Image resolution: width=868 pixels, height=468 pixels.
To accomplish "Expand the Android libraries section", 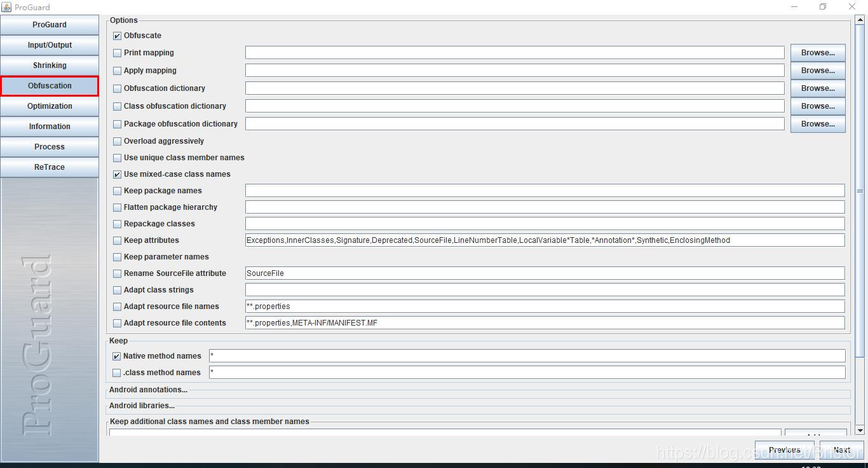I will (x=142, y=406).
